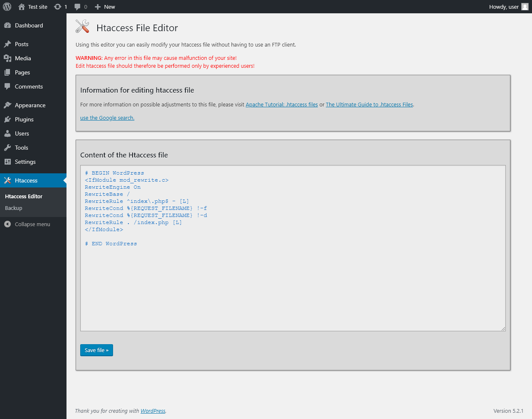Click the # BEGIN WordPress line
Viewport: 532px width, 419px height.
114,173
